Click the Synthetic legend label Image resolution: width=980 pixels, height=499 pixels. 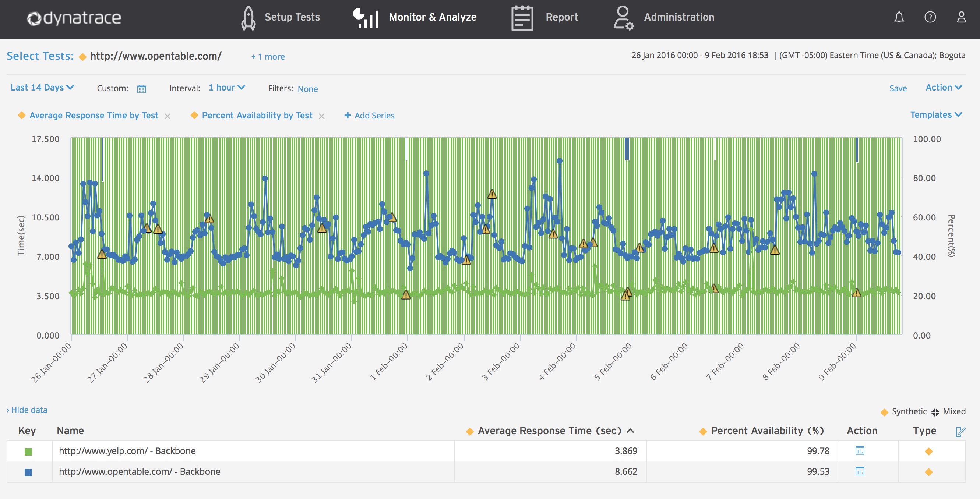click(x=909, y=411)
